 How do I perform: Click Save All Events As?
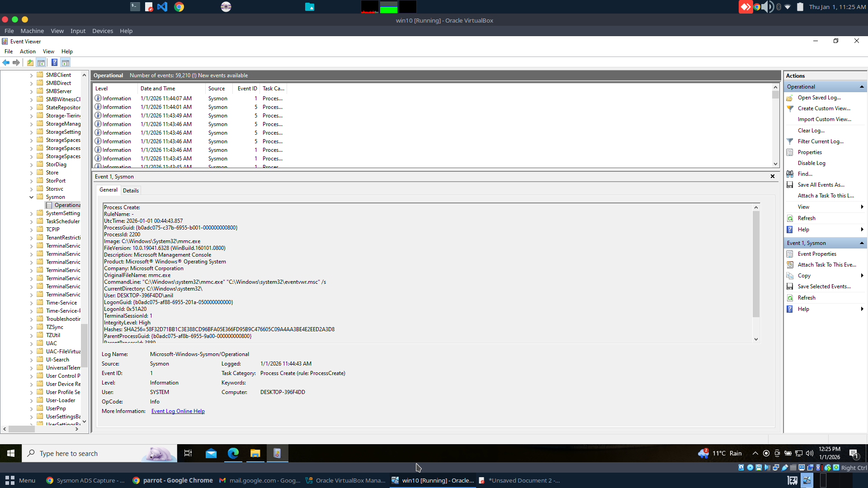point(821,185)
